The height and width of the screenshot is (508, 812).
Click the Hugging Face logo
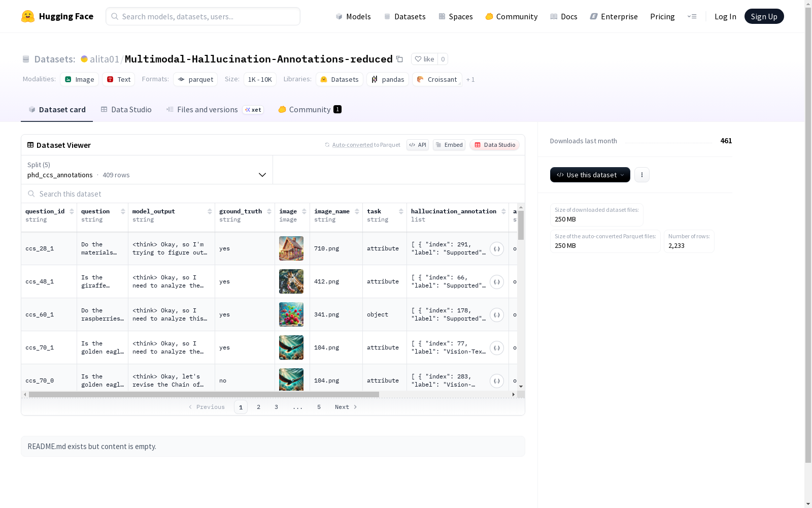click(x=57, y=16)
